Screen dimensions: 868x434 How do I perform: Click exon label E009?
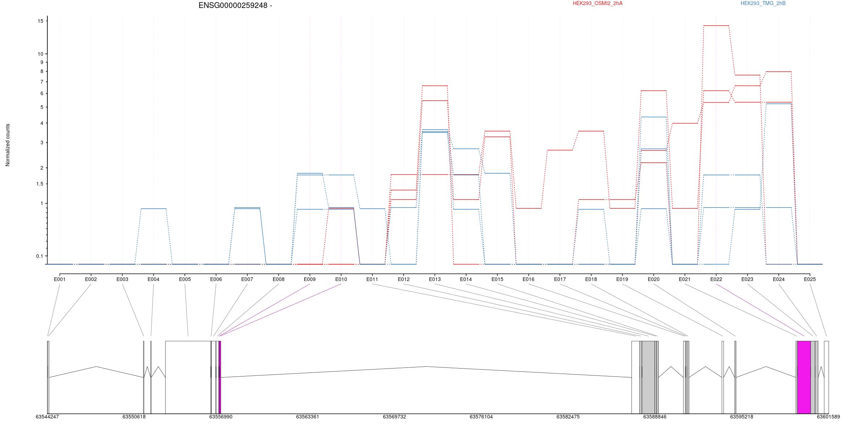pyautogui.click(x=310, y=279)
